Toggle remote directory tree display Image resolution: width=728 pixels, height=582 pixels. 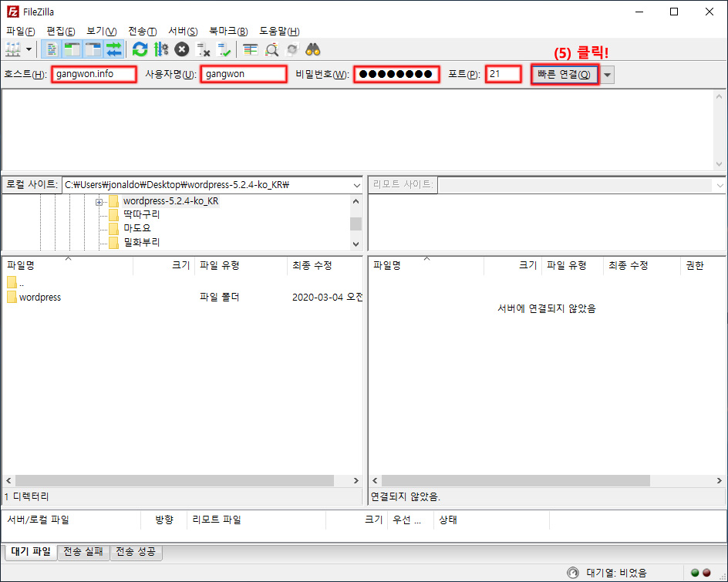pyautogui.click(x=93, y=49)
